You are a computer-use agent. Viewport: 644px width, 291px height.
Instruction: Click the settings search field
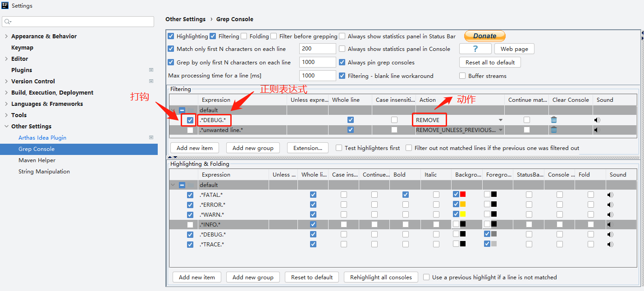(78, 22)
